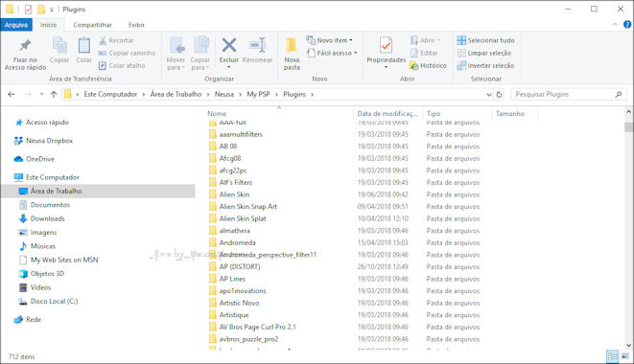Click the Fixar no Acesso rápido pin icon
Image resolution: width=634 pixels, height=364 pixels.
[25, 45]
